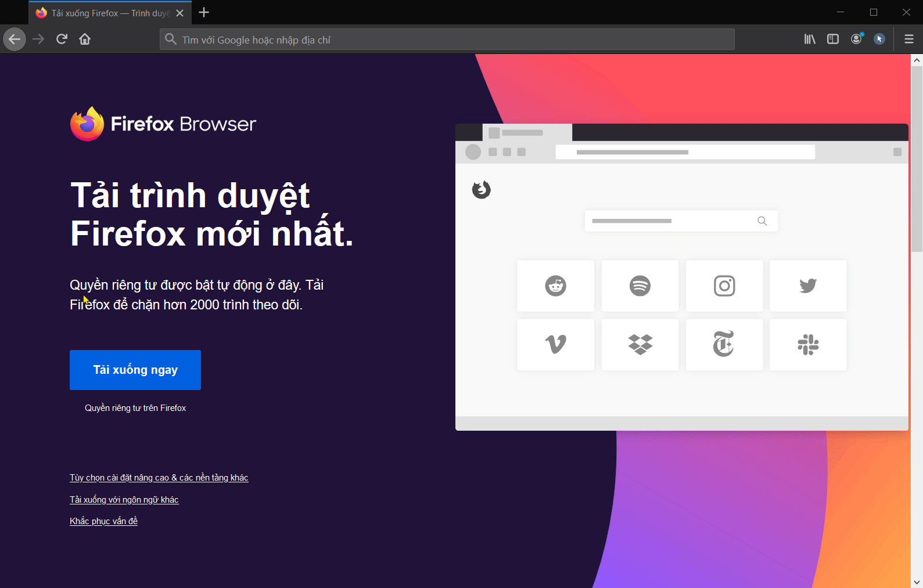Click the Firefox Browser logo
The height and width of the screenshot is (588, 923).
click(x=163, y=123)
